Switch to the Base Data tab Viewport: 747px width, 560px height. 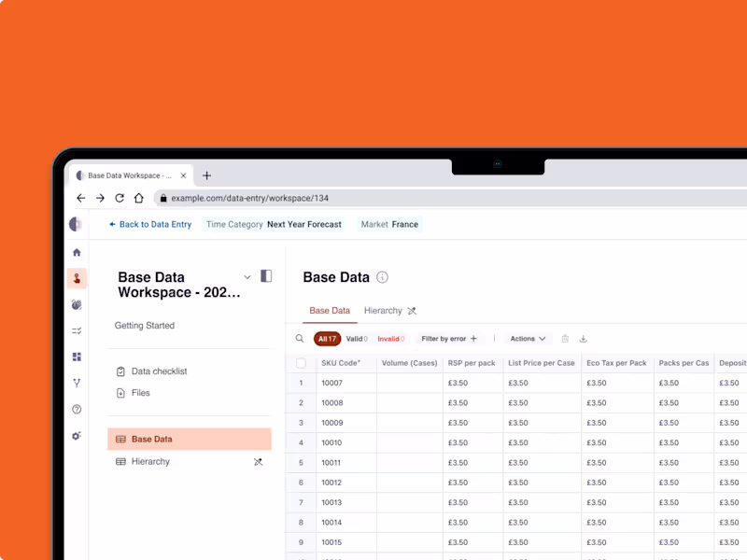pos(330,311)
